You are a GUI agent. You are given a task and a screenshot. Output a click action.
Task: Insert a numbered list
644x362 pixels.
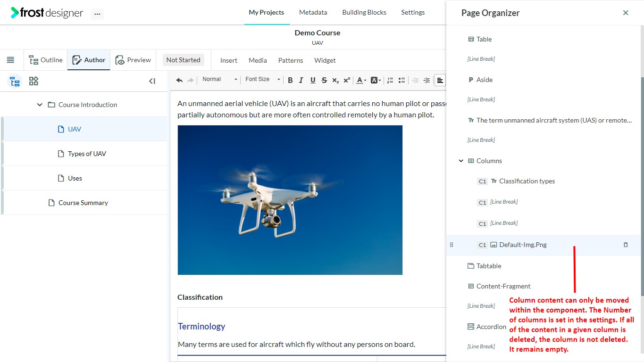390,80
